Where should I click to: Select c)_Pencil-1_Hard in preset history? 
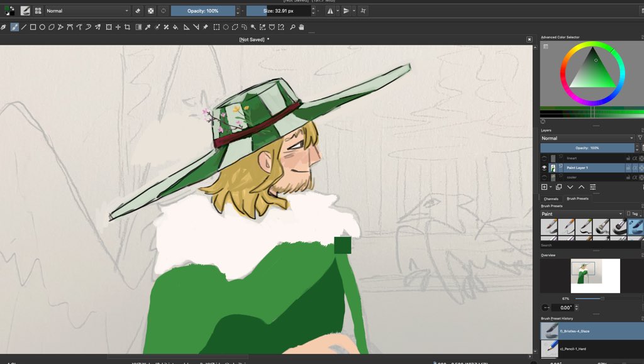coord(592,349)
